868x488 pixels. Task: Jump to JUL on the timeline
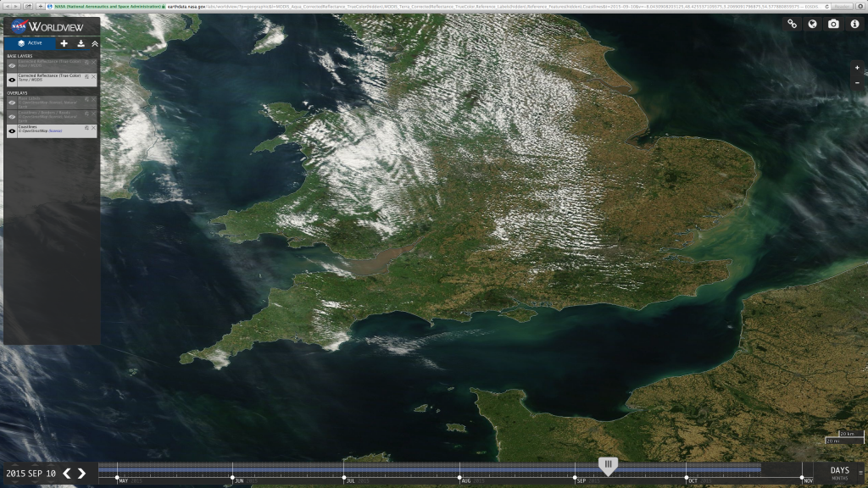350,481
